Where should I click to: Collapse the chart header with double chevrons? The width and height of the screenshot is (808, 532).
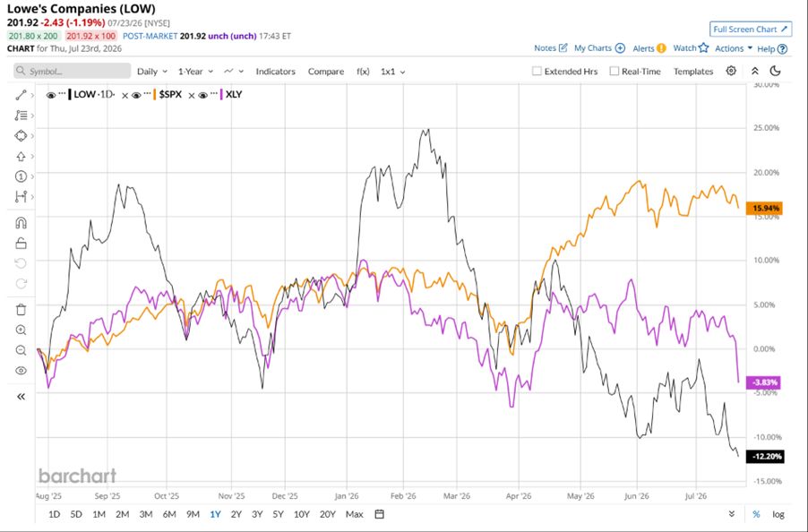[755, 71]
